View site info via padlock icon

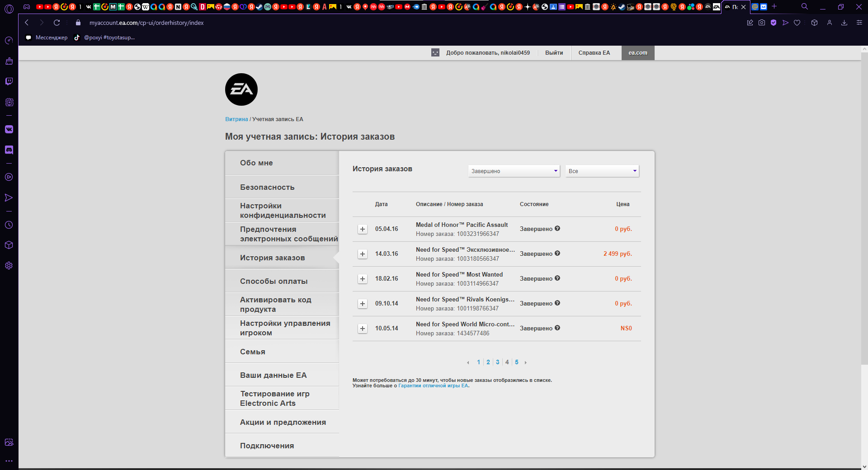(78, 23)
